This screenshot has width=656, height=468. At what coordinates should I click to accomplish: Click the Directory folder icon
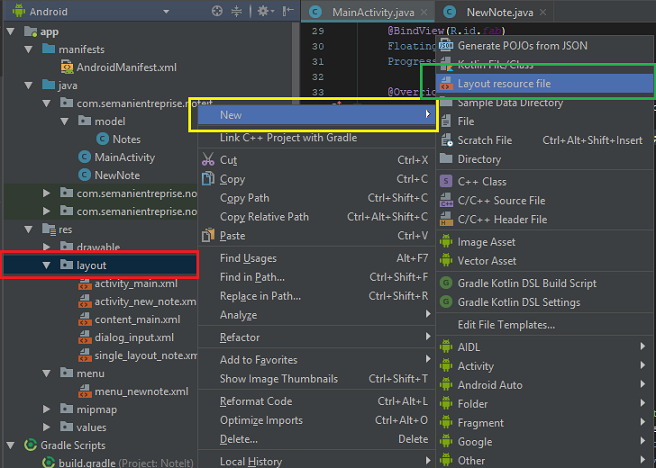pos(446,159)
